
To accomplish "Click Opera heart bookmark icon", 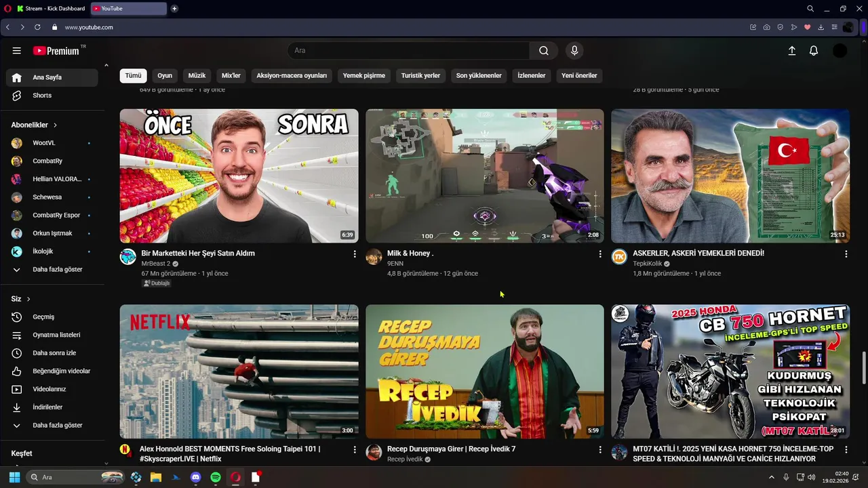I will pos(807,27).
